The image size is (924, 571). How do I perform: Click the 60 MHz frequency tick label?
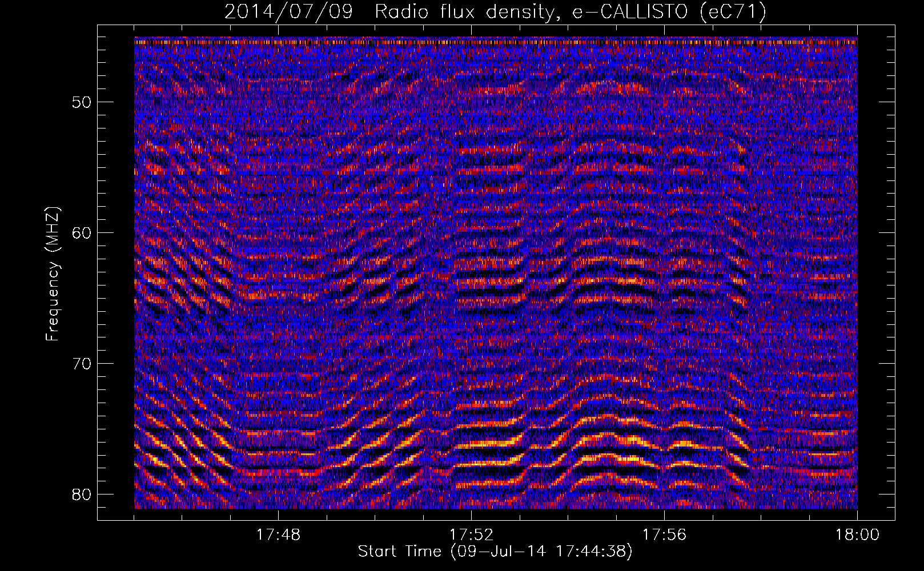click(82, 233)
